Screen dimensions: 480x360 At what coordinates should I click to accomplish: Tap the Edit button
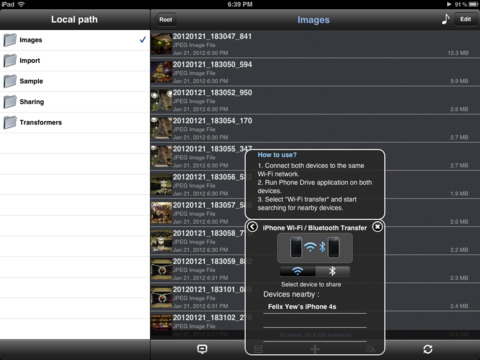[x=465, y=19]
